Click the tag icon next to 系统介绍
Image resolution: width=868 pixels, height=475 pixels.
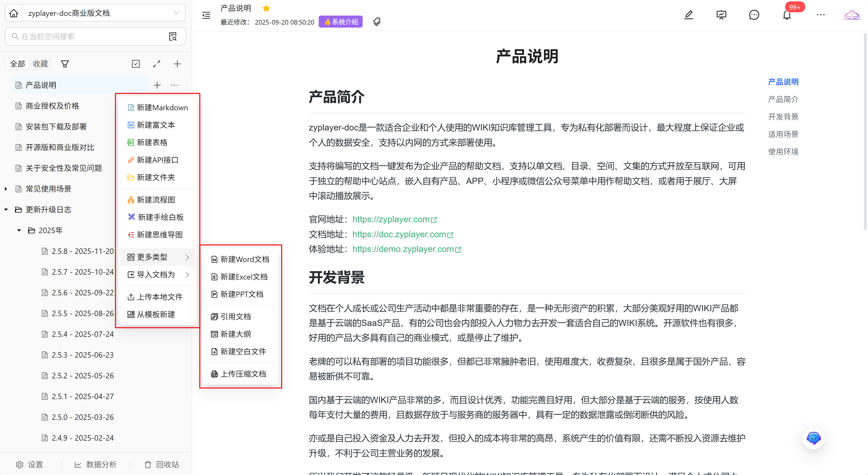click(377, 22)
